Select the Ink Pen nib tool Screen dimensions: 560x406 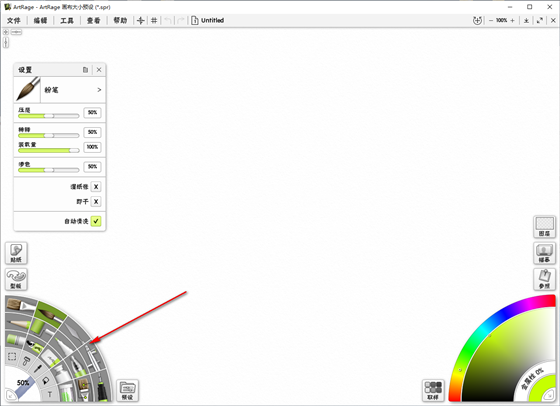pos(77,367)
